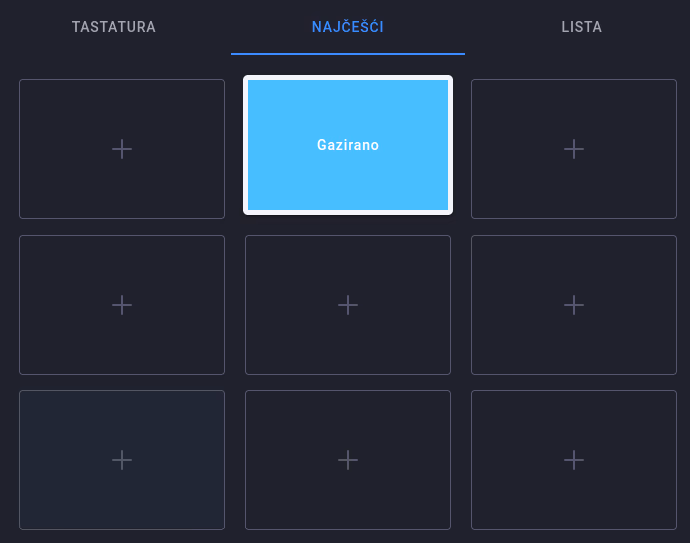The height and width of the screenshot is (543, 690).
Task: Select the NAJČEŠĆI tab
Action: pos(348,27)
